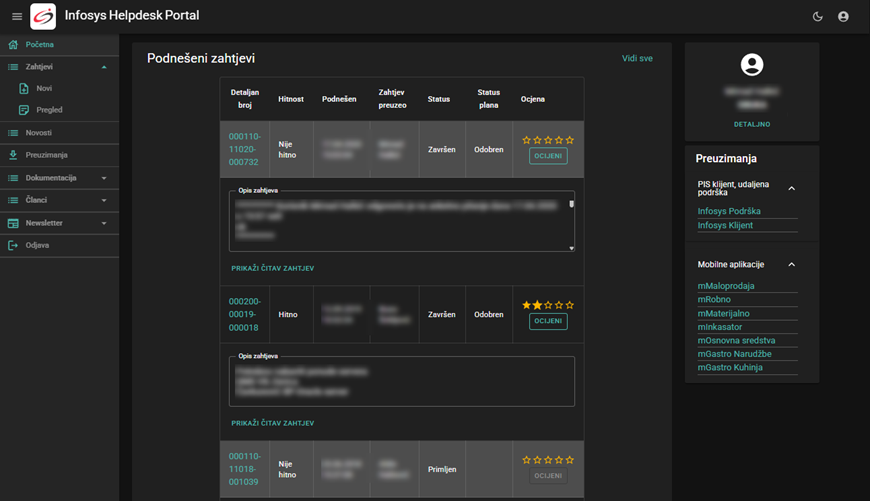Image resolution: width=870 pixels, height=501 pixels.
Task: Click PRIKAŽI ČITAV ZAHTJEV under second request
Action: 272,423
